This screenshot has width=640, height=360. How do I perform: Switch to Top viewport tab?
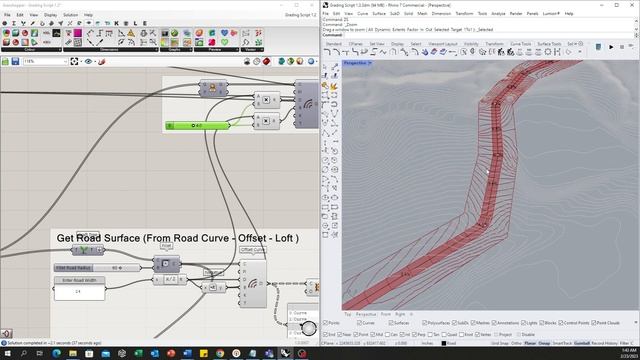click(347, 315)
